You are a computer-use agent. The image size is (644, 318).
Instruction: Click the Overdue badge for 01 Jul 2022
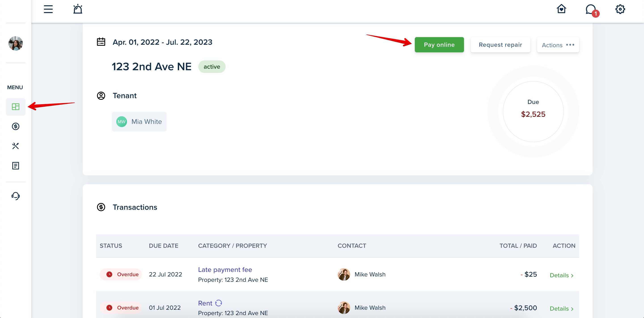pyautogui.click(x=121, y=307)
